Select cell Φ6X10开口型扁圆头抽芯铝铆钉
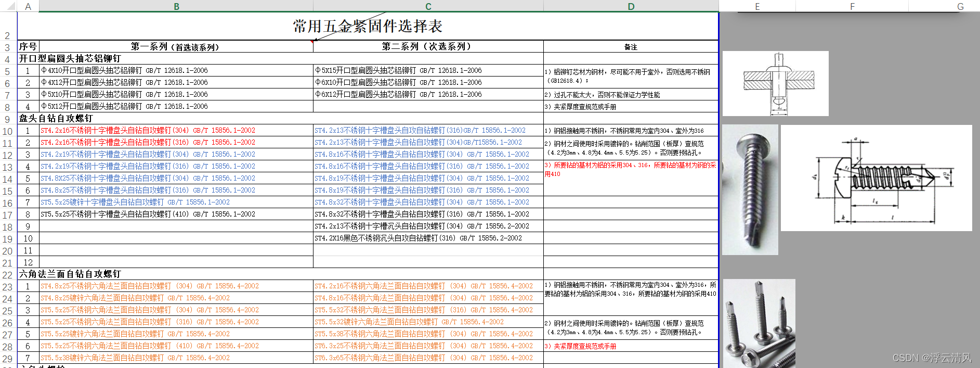Viewport: 980px width, 368px height. (428, 82)
